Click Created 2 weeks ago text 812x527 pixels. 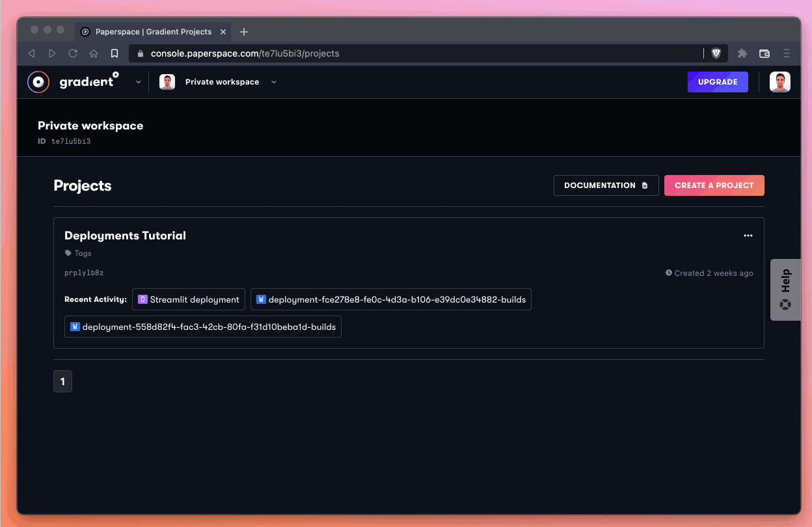pyautogui.click(x=714, y=273)
